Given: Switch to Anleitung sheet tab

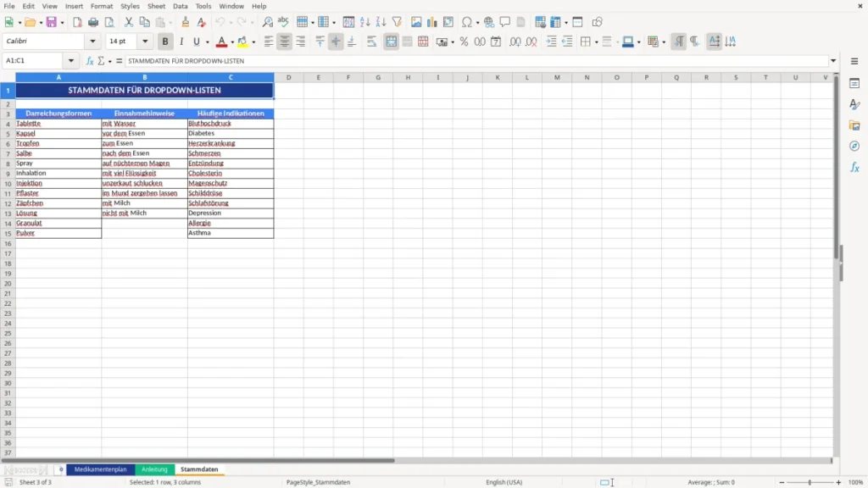Looking at the screenshot, I should click(x=154, y=469).
